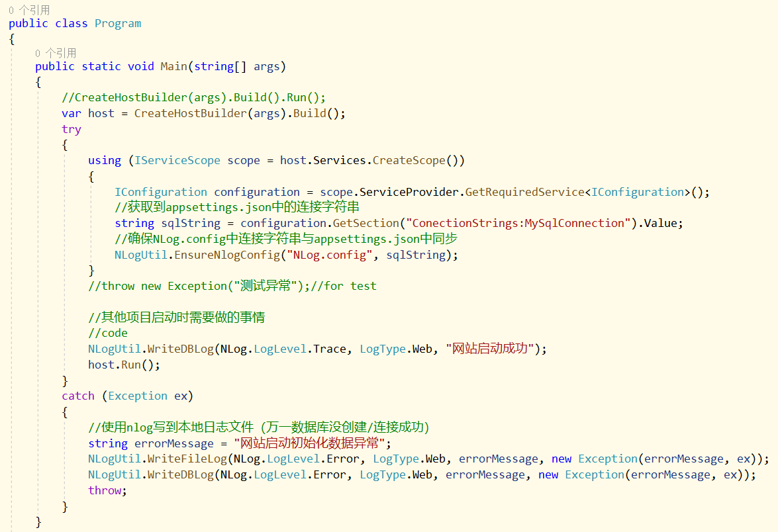The image size is (778, 532).
Task: Click the IServiceScope type in the using statement
Action: [x=177, y=160]
